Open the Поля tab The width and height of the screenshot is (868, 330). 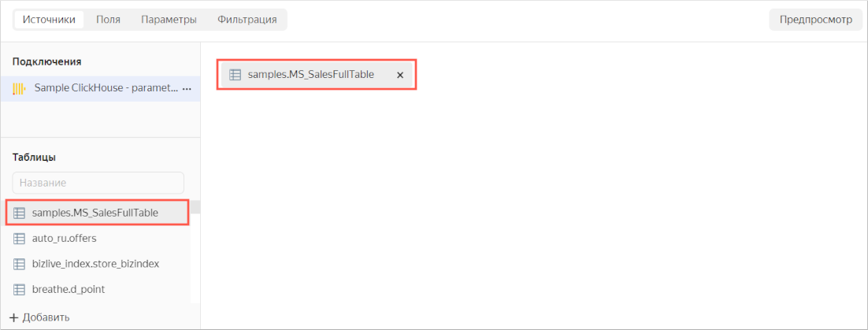tap(108, 20)
